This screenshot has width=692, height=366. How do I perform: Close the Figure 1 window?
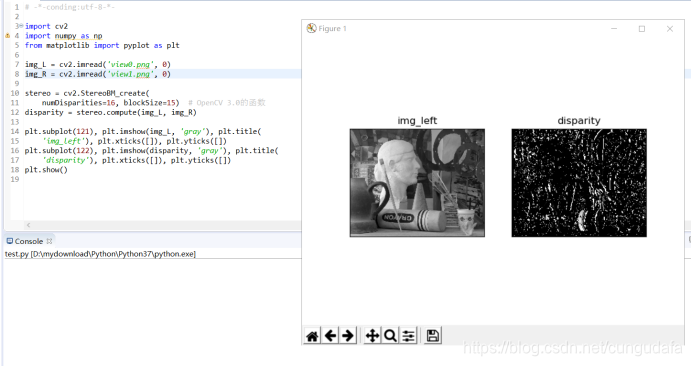pyautogui.click(x=669, y=29)
